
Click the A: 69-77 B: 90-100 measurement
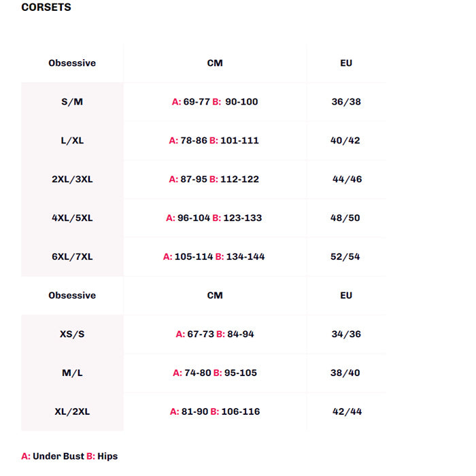pyautogui.click(x=215, y=102)
